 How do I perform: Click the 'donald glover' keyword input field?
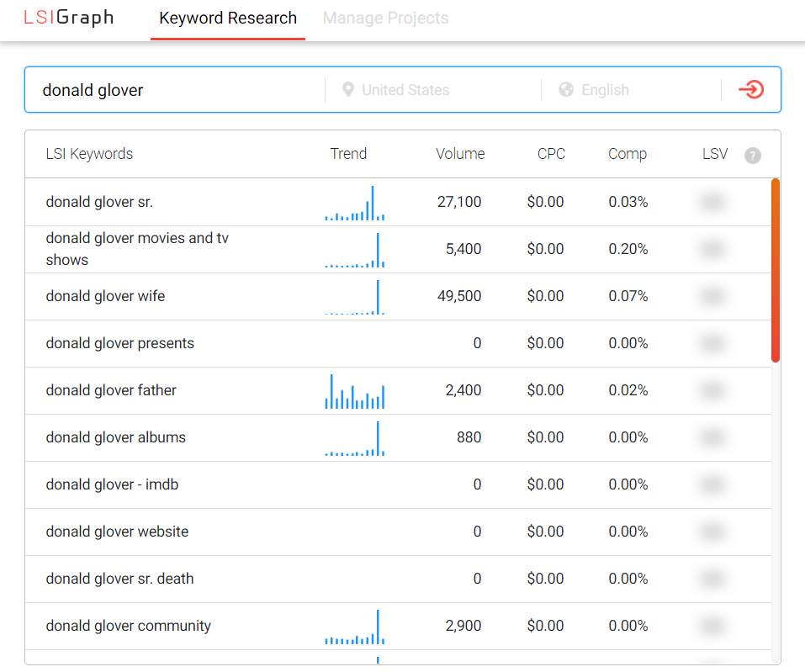point(175,90)
